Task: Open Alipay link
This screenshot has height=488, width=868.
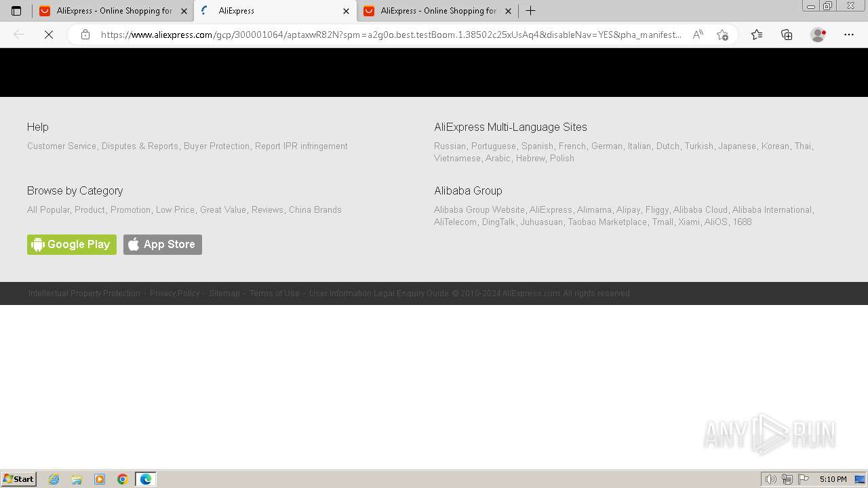Action: (628, 210)
